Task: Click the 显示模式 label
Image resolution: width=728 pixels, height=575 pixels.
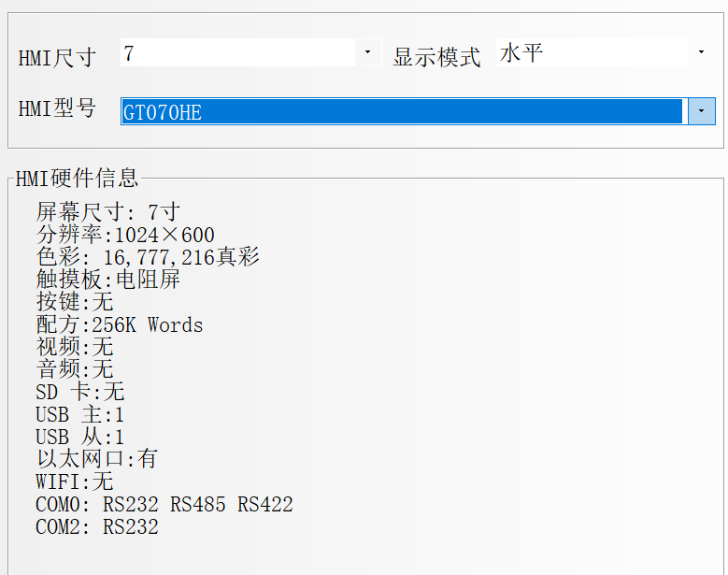Action: point(436,58)
